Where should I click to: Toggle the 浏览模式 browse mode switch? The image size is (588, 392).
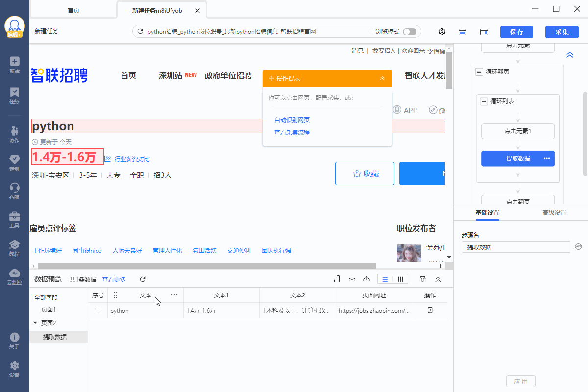click(410, 32)
